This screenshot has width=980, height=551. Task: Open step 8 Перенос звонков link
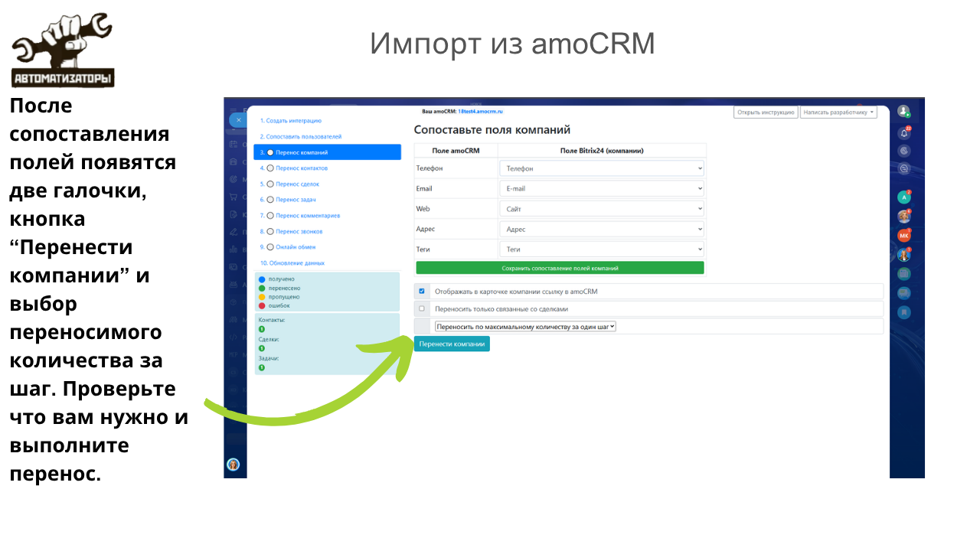click(x=299, y=231)
